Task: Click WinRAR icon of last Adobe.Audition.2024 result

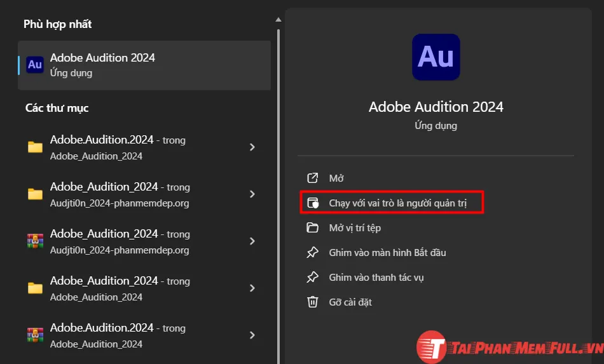Action: pos(35,335)
